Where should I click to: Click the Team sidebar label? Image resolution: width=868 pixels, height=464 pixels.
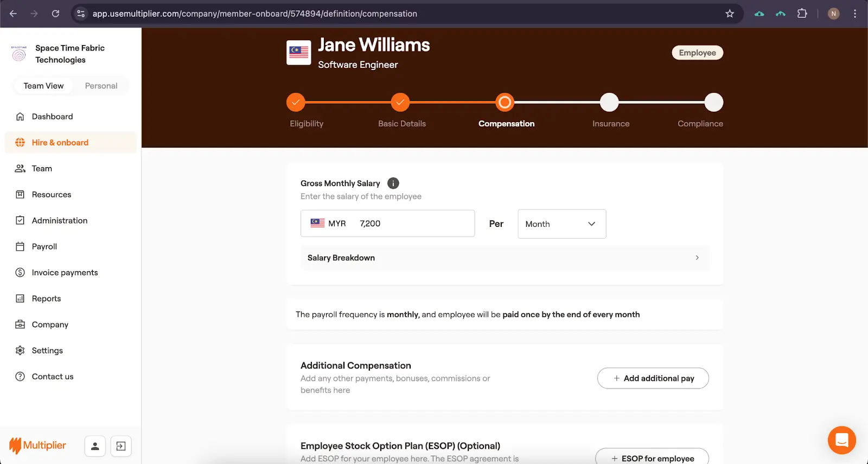coord(42,169)
